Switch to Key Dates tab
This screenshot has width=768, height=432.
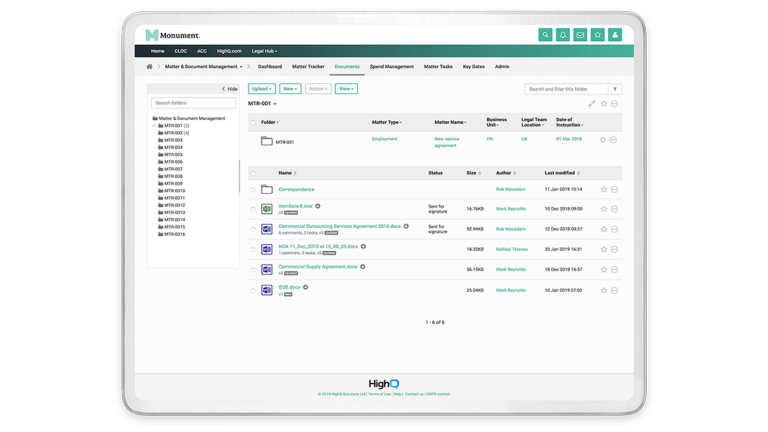point(474,67)
